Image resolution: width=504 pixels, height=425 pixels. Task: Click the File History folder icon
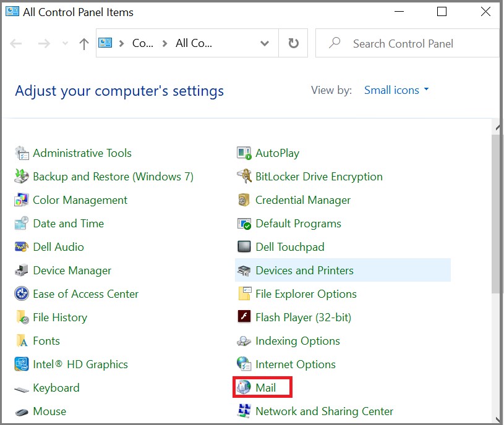coord(22,317)
